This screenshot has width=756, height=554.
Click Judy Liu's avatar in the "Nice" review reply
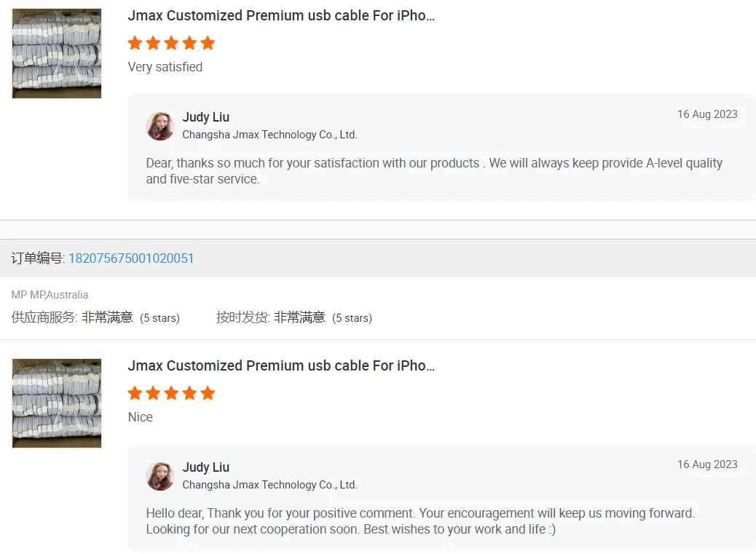tap(160, 476)
